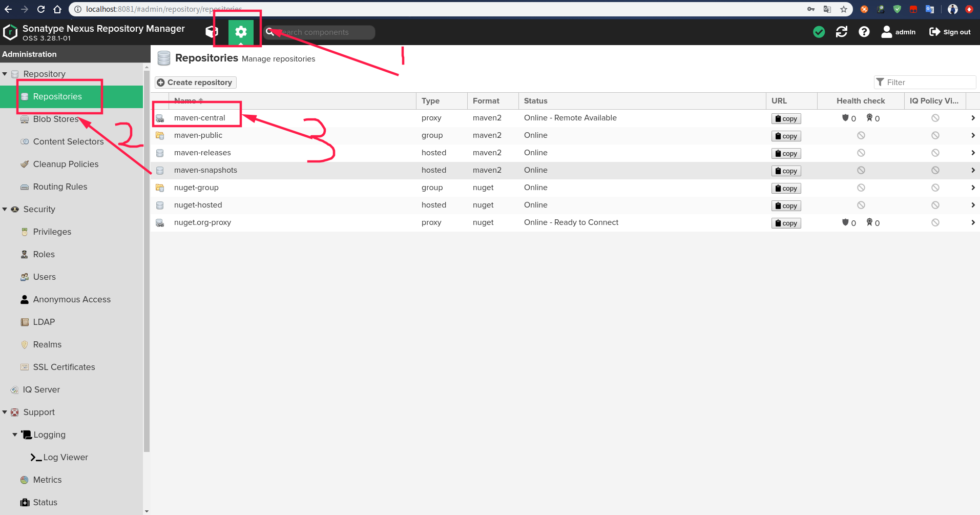Open the Browse cube icon in header

click(211, 32)
